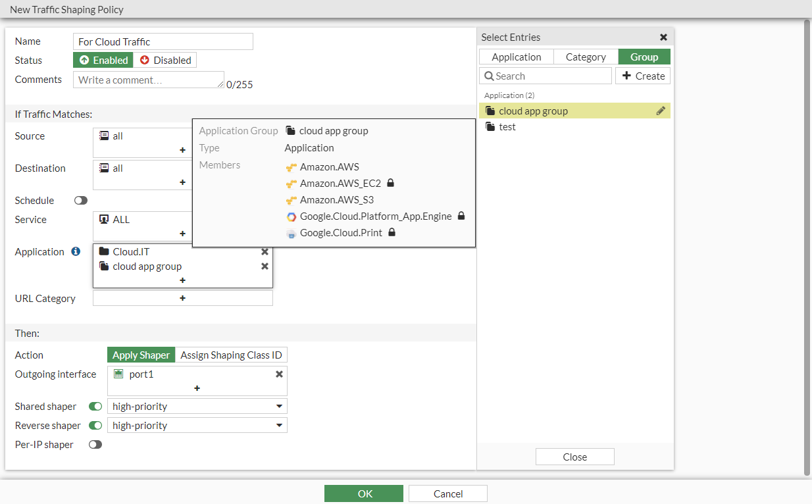Viewport: 812px width, 504px height.
Task: Turn on the Per-IP shaper toggle
Action: [x=95, y=444]
